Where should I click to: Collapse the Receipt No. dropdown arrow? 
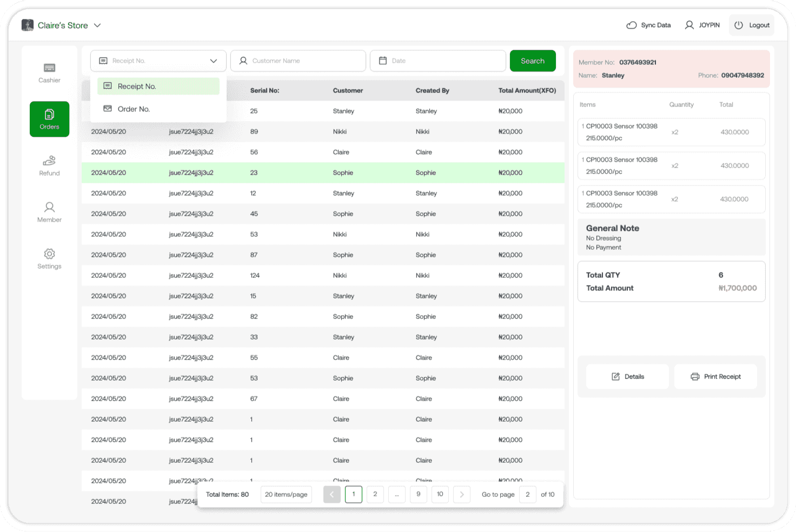[x=214, y=61]
